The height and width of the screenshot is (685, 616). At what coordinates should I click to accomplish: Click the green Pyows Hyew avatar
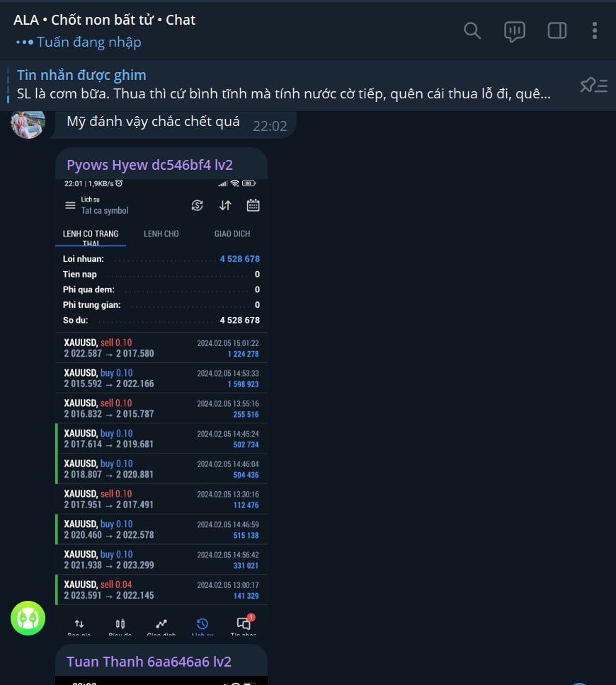pos(28,618)
